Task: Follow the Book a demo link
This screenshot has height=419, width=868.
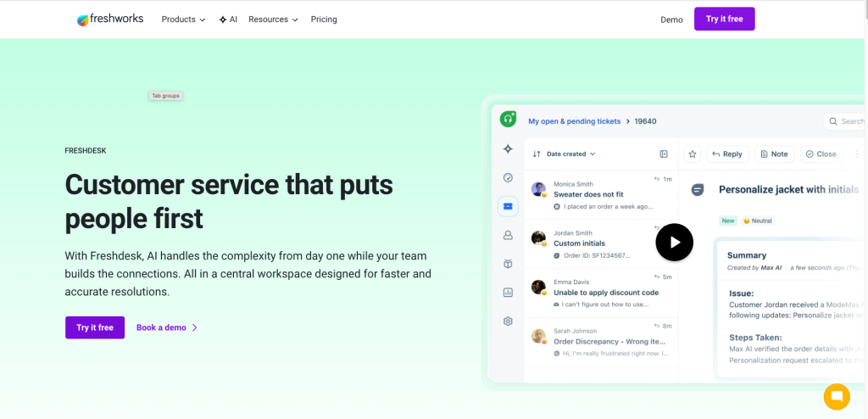Action: pyautogui.click(x=167, y=327)
